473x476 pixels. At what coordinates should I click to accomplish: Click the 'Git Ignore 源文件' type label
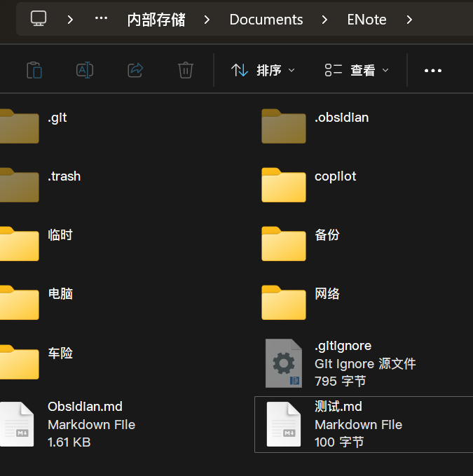coord(365,364)
